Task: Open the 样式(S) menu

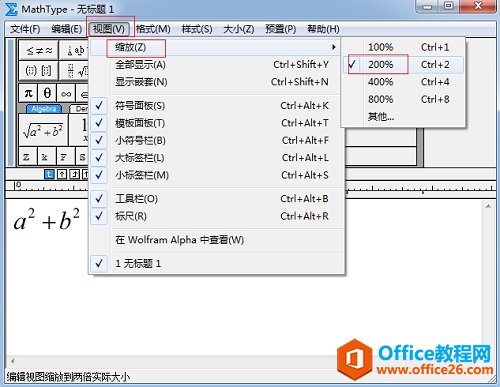Action: pos(197,29)
